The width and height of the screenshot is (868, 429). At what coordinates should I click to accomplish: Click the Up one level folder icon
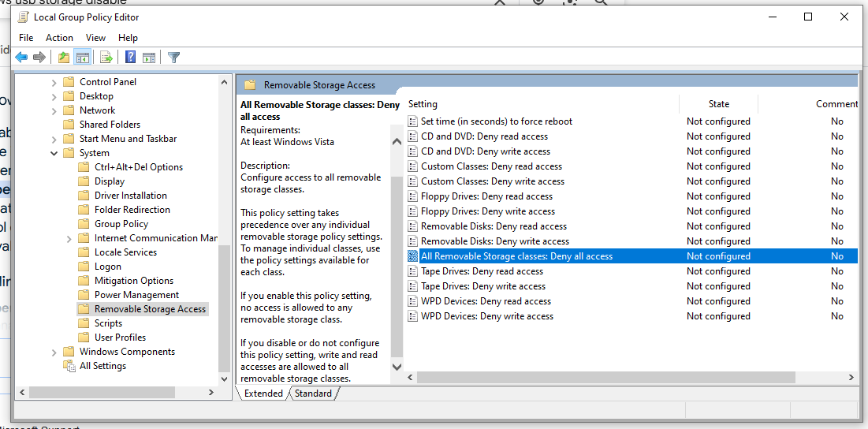tap(64, 57)
